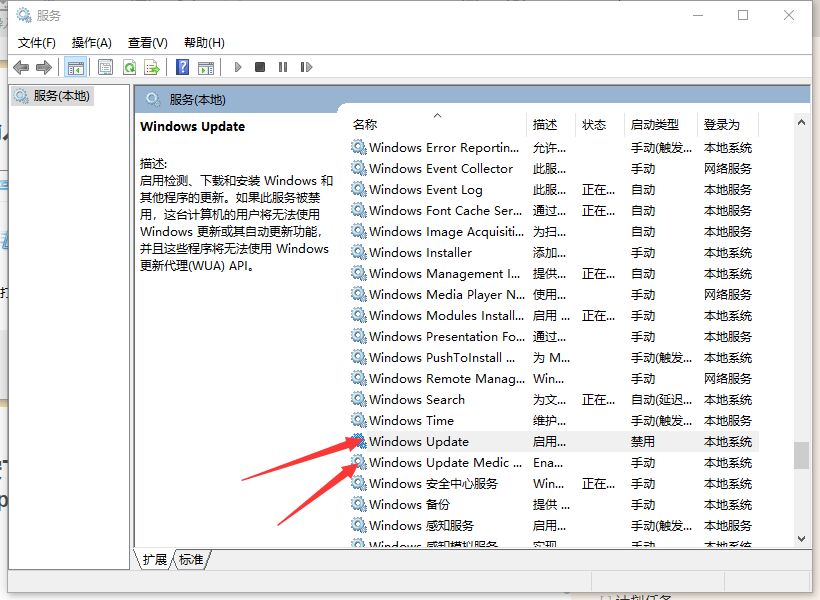820x600 pixels.
Task: Click 正在... status of Windows Event Log
Action: coord(598,189)
